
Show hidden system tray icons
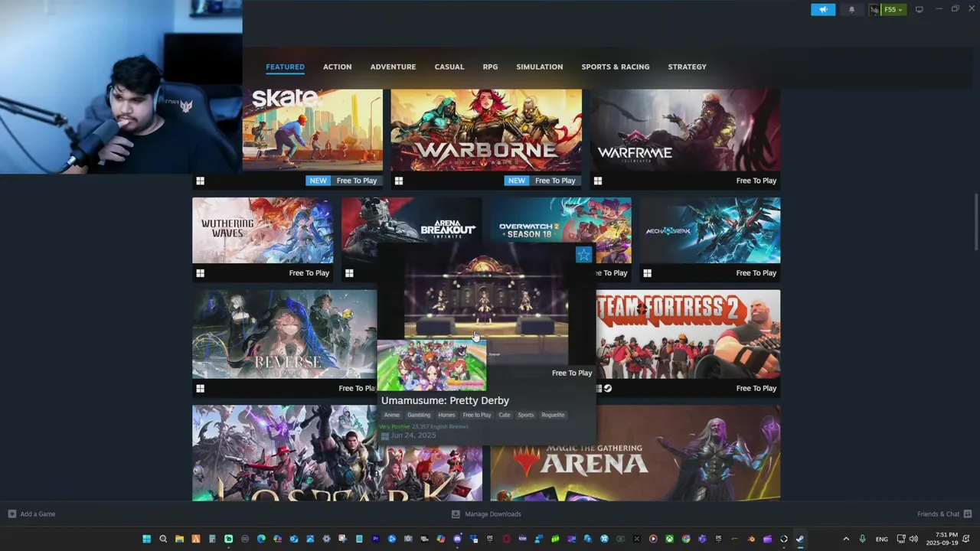click(x=846, y=539)
